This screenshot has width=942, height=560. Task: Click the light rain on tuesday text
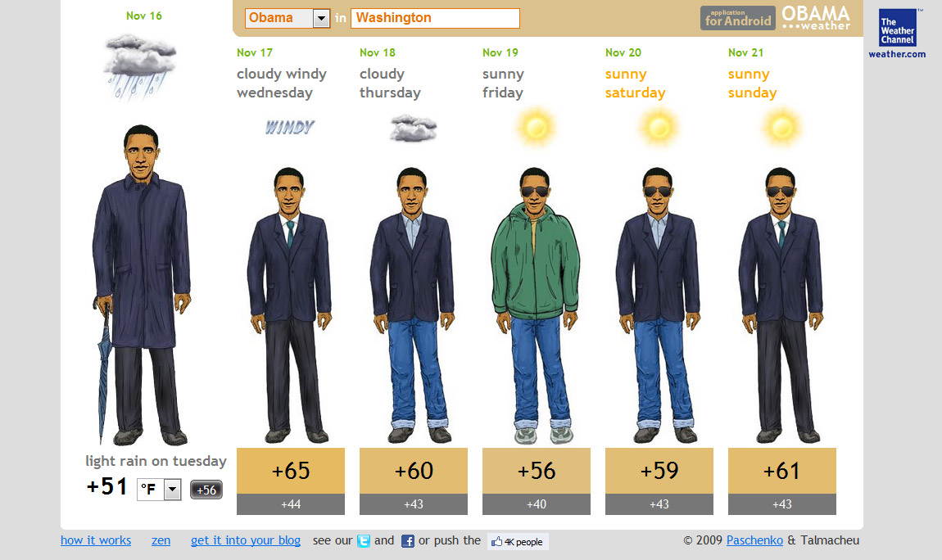coord(156,461)
